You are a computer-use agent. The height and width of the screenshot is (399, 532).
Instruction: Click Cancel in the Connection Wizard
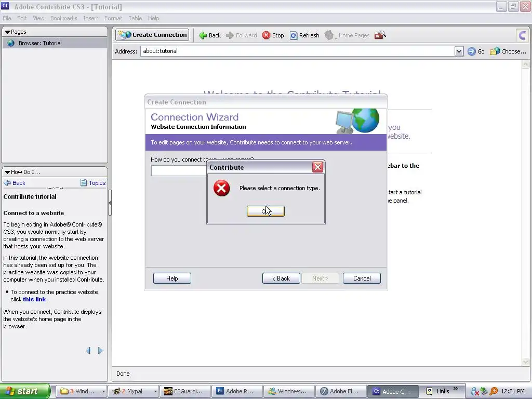[x=362, y=278]
